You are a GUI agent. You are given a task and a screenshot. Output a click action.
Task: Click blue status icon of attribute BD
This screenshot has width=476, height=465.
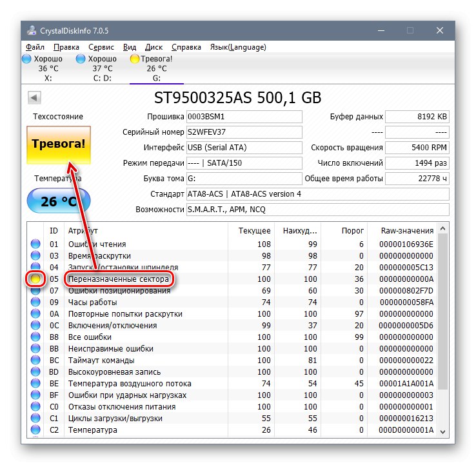tap(35, 371)
